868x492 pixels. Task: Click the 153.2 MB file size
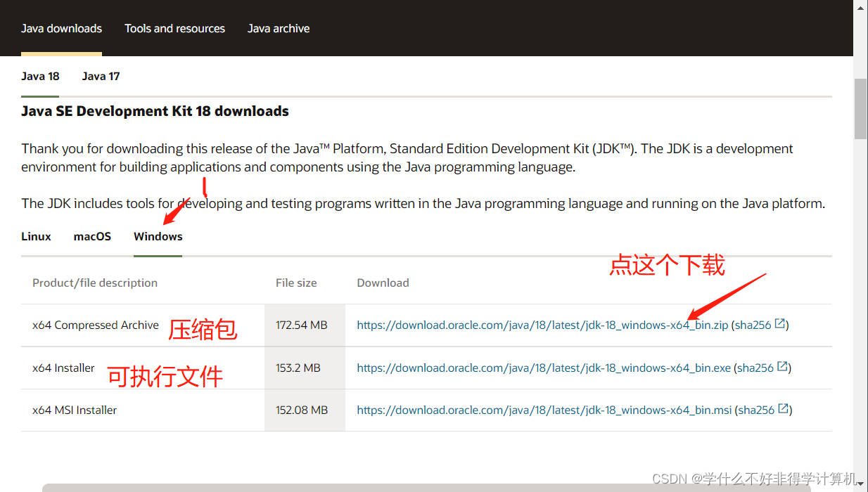298,368
